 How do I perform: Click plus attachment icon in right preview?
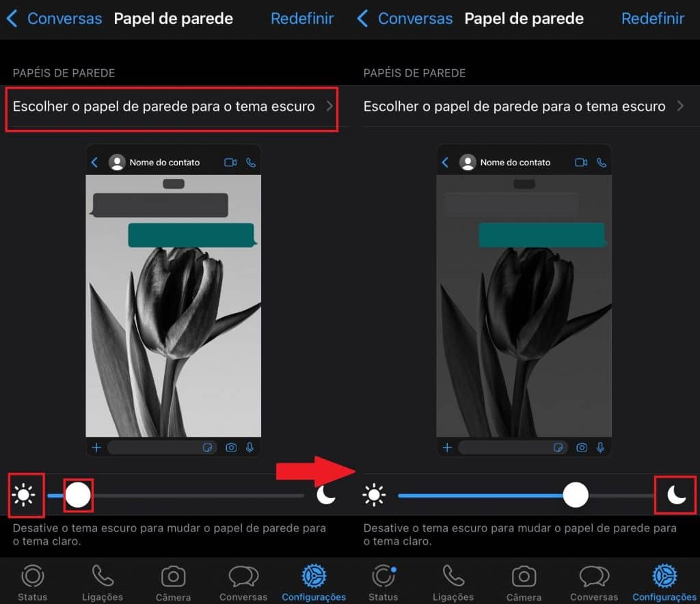tap(447, 447)
